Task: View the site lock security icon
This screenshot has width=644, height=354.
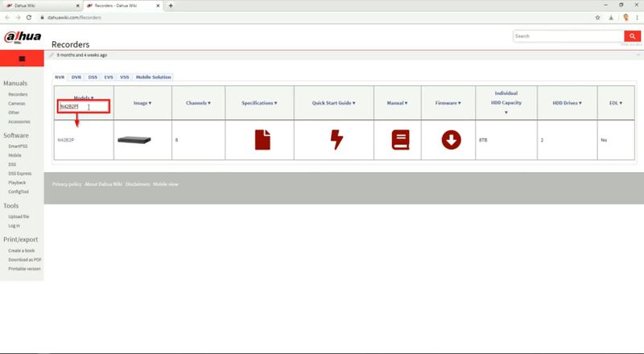Action: tap(43, 18)
